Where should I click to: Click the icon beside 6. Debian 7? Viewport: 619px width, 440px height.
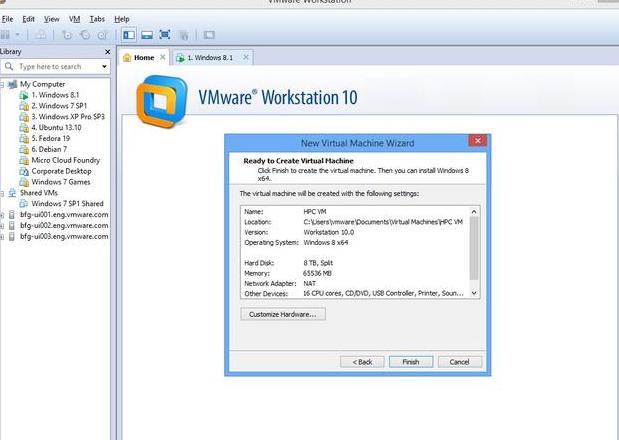(x=24, y=150)
